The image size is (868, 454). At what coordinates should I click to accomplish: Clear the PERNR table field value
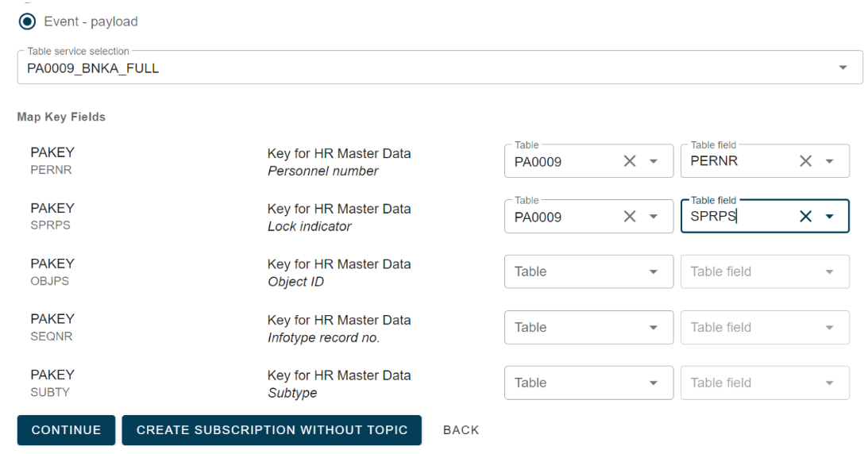coord(805,161)
